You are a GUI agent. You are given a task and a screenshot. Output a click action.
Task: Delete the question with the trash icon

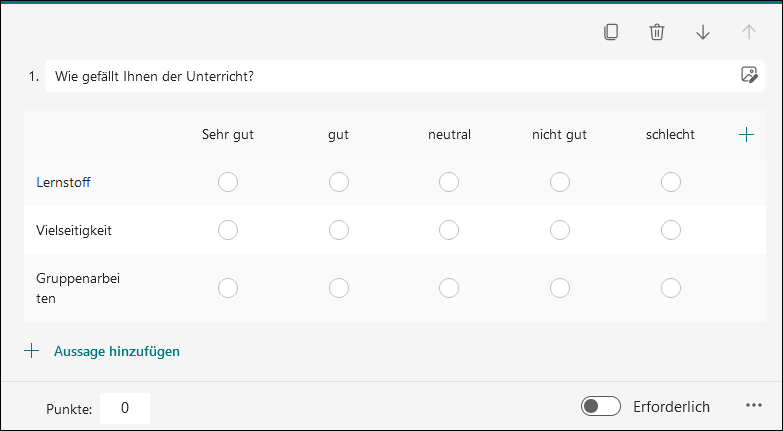coord(657,32)
